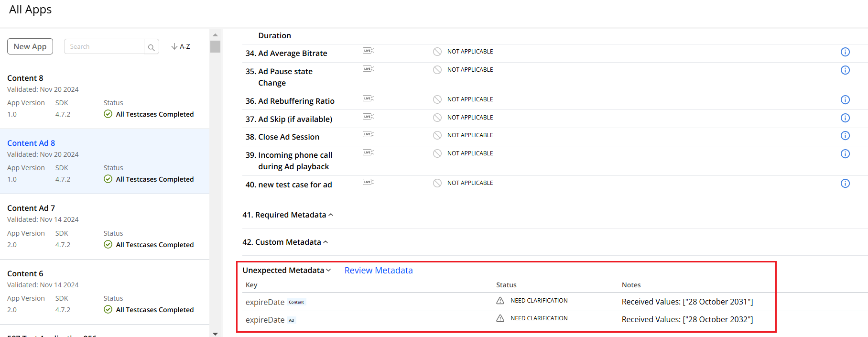868x337 pixels.
Task: Open info for Ad Rebuffering Ratio
Action: coord(845,100)
